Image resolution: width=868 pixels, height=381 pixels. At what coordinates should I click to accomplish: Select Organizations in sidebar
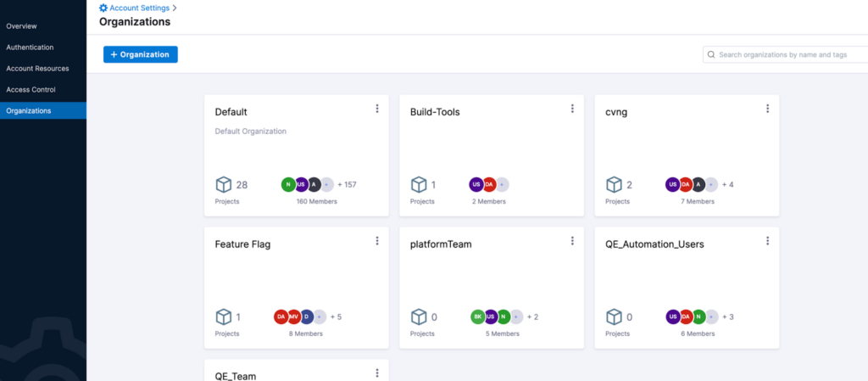43,110
